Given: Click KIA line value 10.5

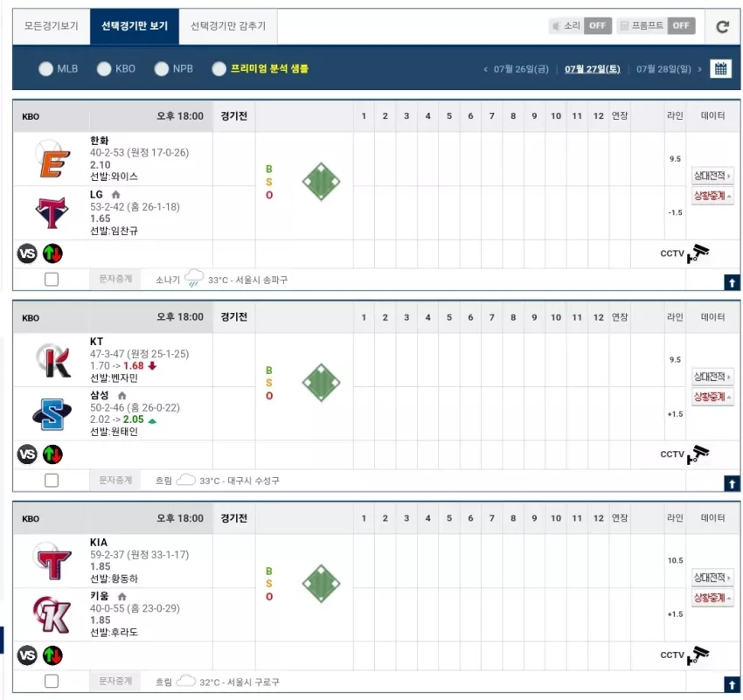Looking at the screenshot, I should [675, 560].
